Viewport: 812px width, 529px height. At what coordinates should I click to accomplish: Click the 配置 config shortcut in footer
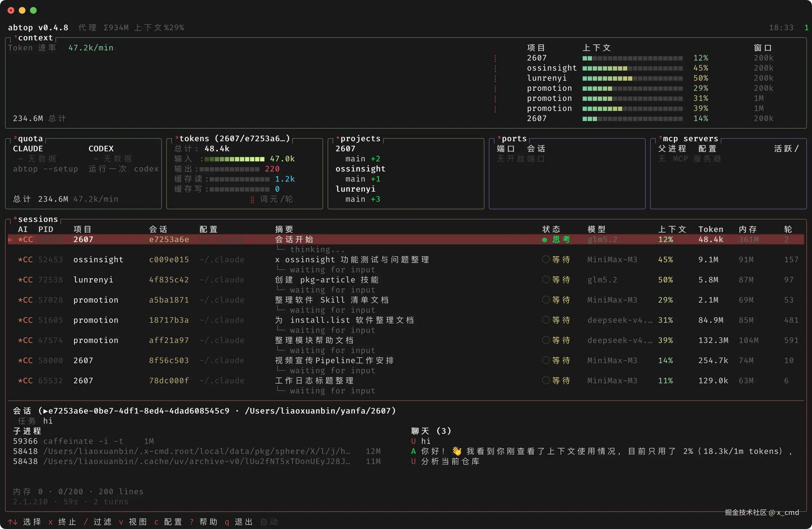pos(168,522)
